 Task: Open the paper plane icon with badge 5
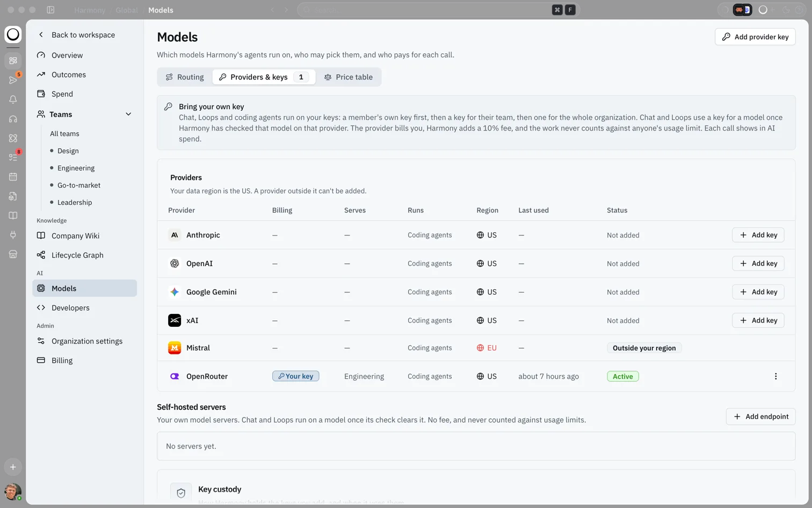[x=13, y=80]
